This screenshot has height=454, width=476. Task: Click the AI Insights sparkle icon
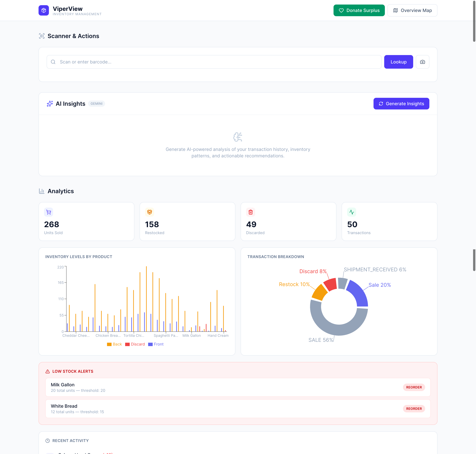point(50,104)
